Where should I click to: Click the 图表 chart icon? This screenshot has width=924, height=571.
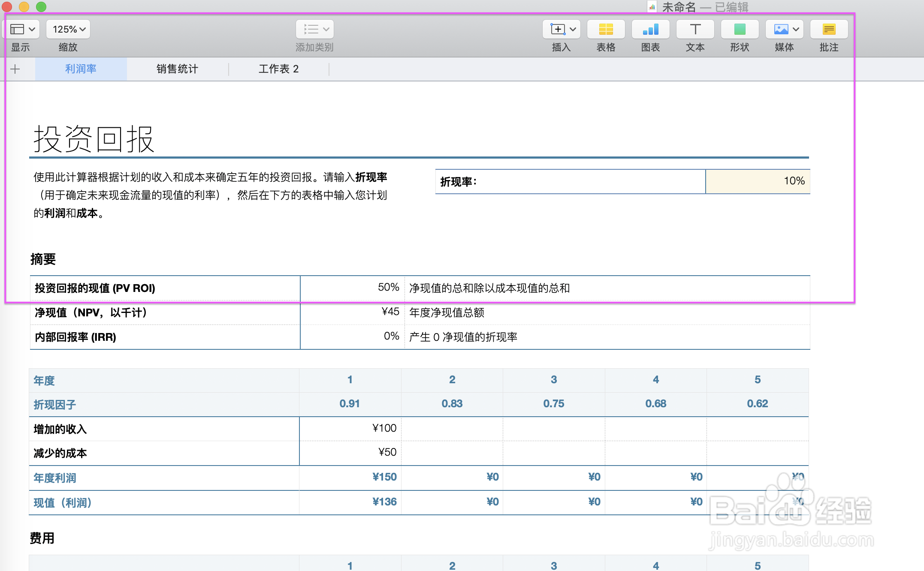[x=650, y=29]
